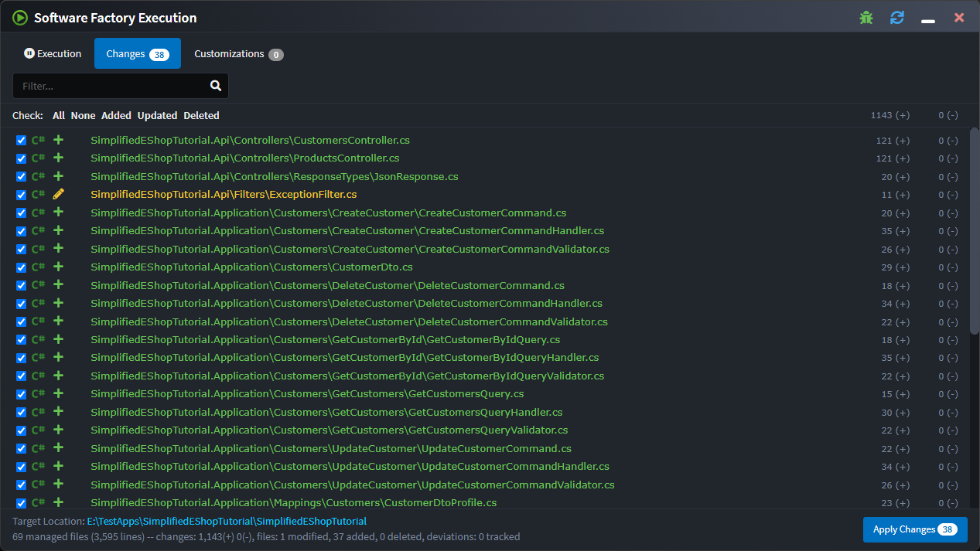Click the C# file icon for GetCustomersQuery.cs

tap(38, 393)
